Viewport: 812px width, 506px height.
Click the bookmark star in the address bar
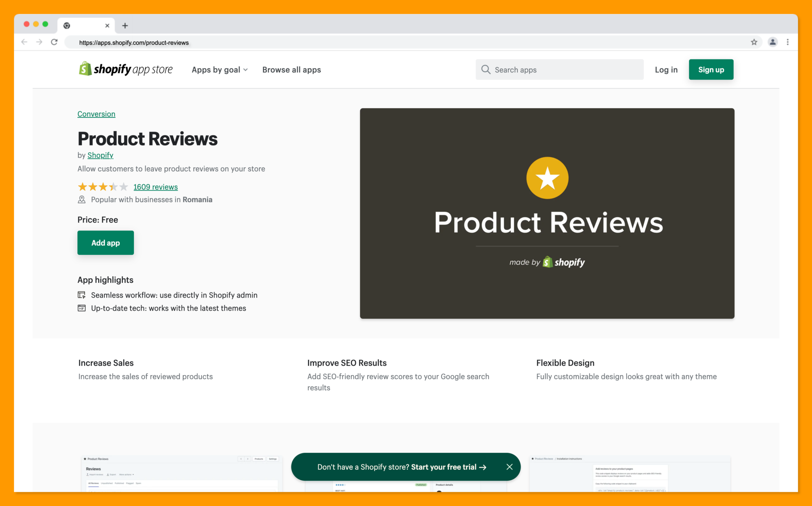[755, 42]
